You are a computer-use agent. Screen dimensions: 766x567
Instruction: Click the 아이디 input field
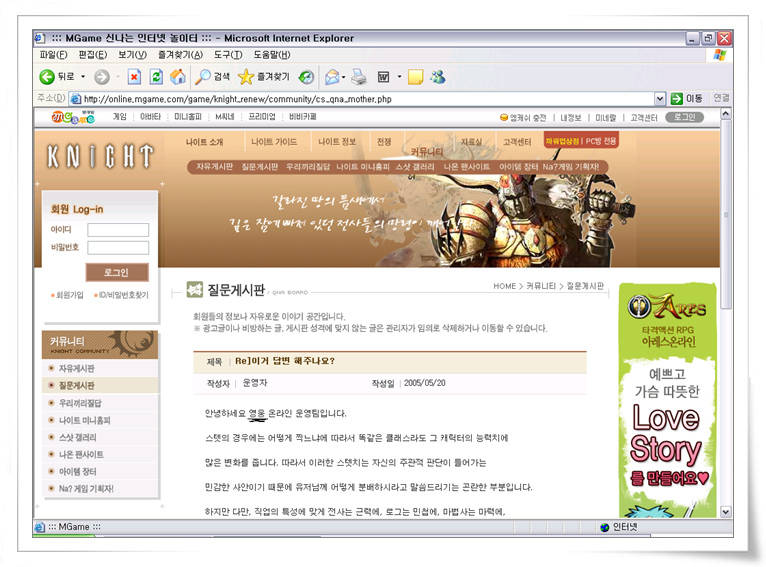[x=118, y=230]
